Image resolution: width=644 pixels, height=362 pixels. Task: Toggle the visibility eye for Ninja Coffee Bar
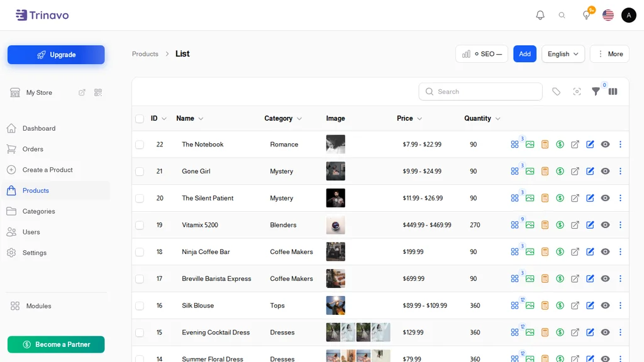point(606,251)
